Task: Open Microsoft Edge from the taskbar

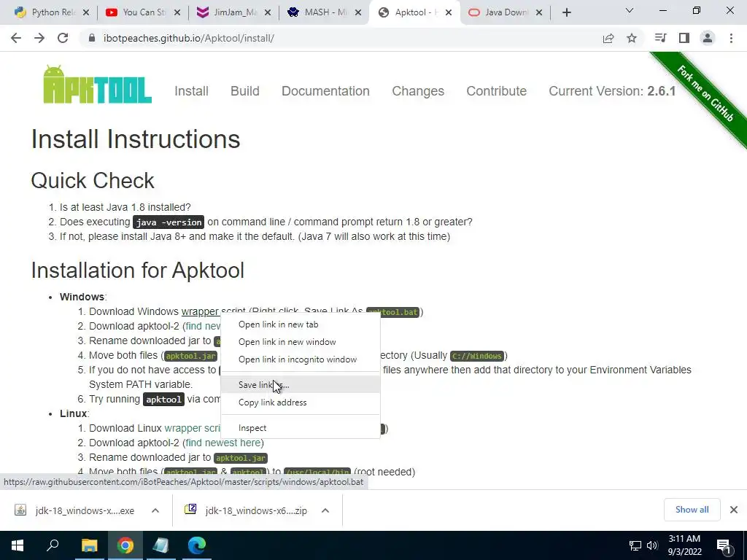Action: [197, 545]
